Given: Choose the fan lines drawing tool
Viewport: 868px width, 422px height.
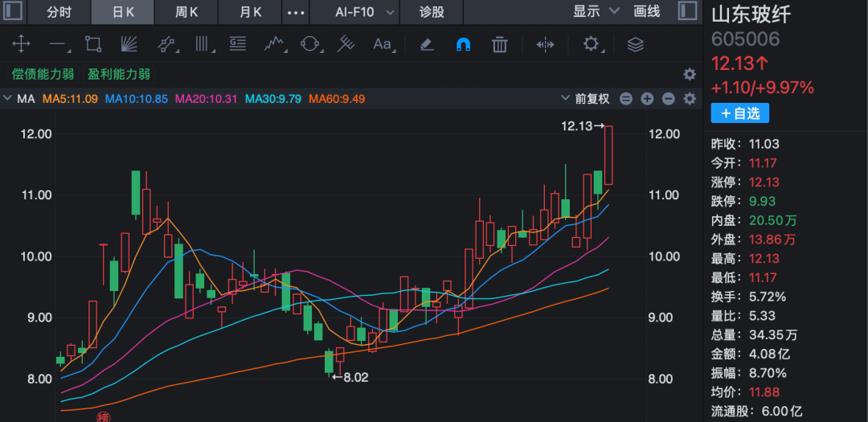Looking at the screenshot, I should point(129,44).
